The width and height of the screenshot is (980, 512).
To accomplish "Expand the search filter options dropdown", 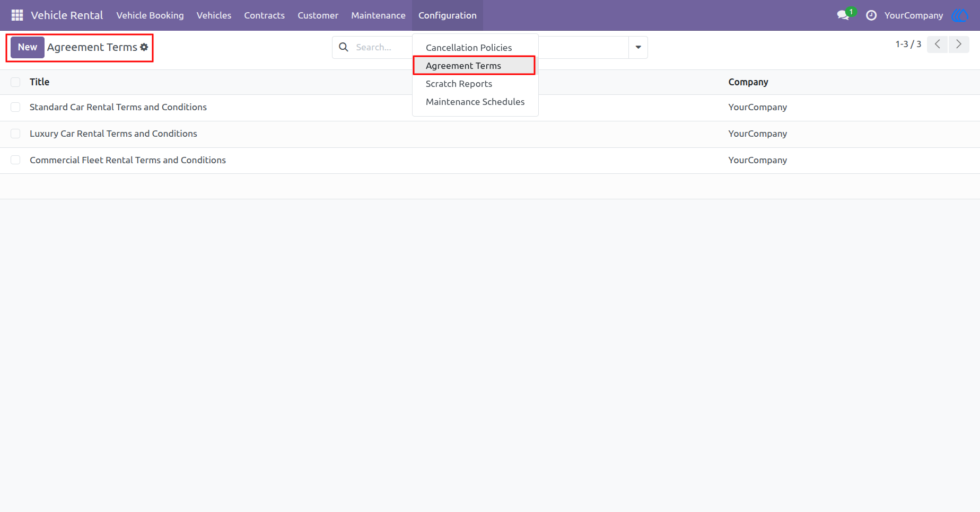I will point(638,47).
